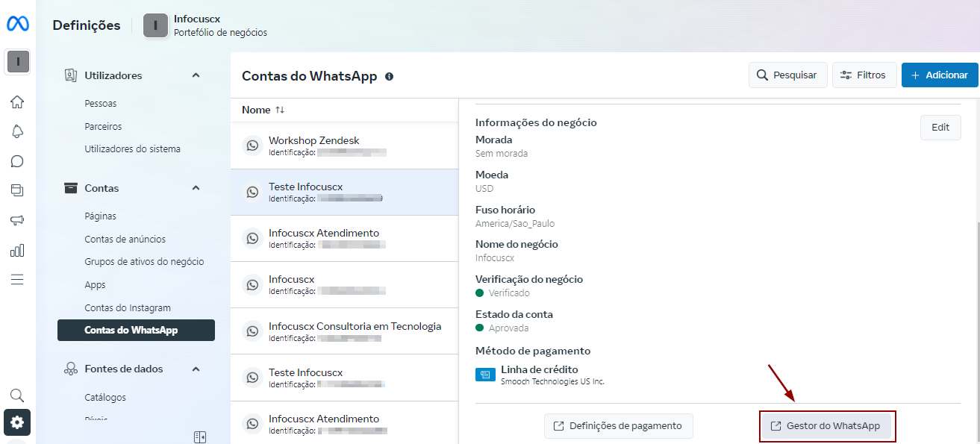Open the Home icon in left rail
980x444 pixels.
pyautogui.click(x=17, y=102)
